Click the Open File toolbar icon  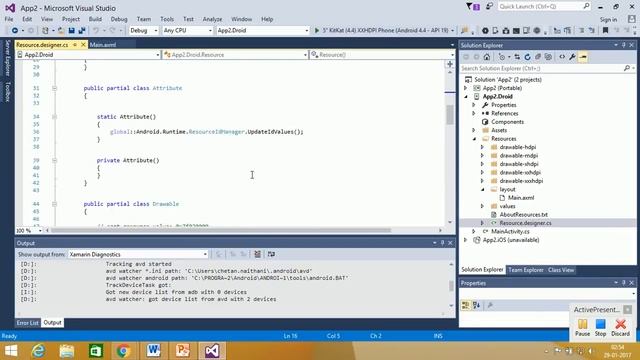[61, 31]
